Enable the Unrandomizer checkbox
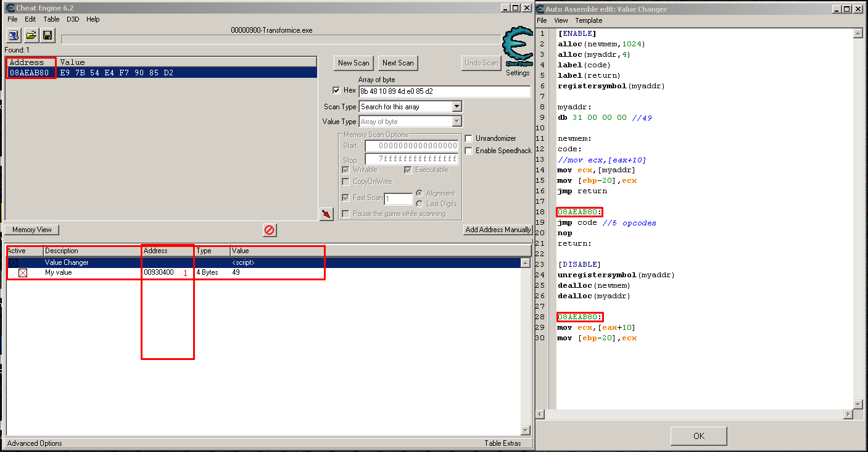Viewport: 868px width, 452px height. coord(469,138)
